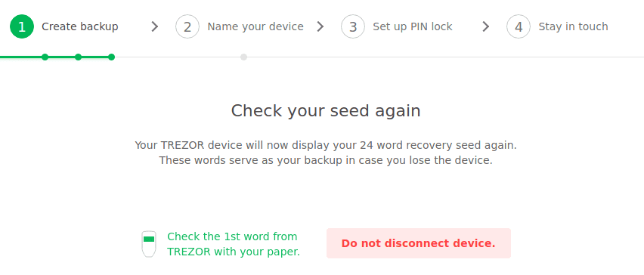Open the Create backup step

[79, 26]
